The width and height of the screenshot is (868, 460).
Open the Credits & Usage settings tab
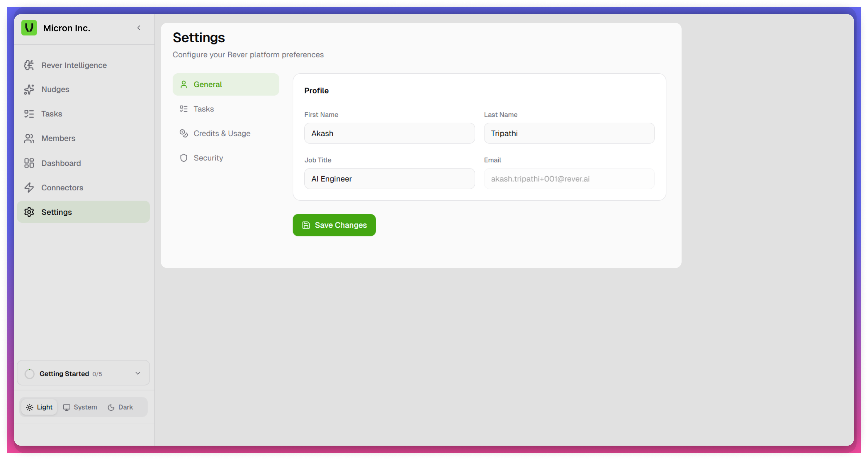[x=222, y=133]
